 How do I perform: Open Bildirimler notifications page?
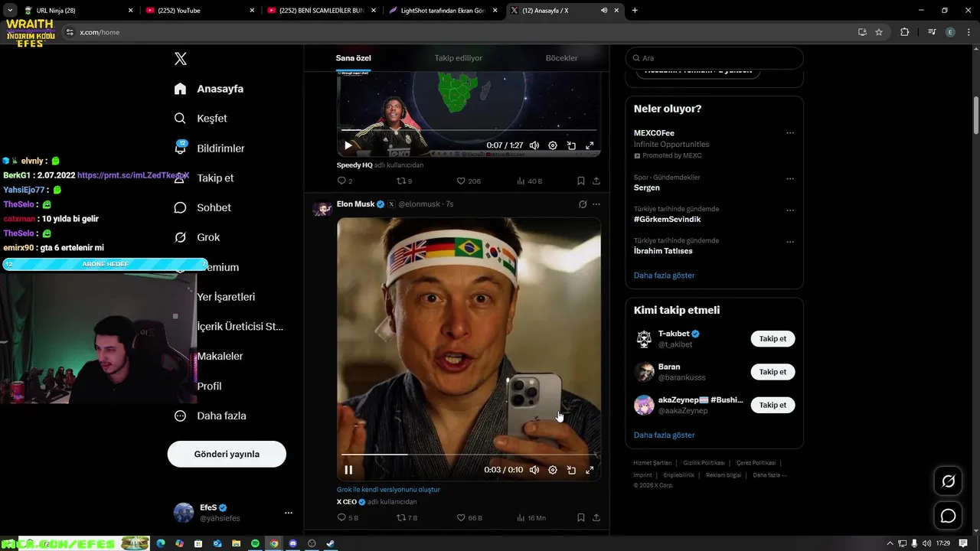pyautogui.click(x=209, y=148)
